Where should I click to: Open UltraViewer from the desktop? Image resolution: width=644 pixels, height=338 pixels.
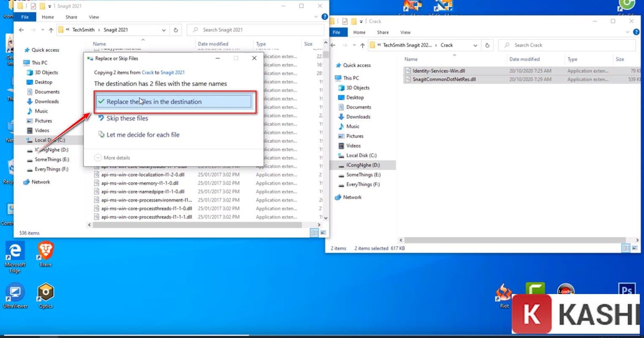pos(15,292)
